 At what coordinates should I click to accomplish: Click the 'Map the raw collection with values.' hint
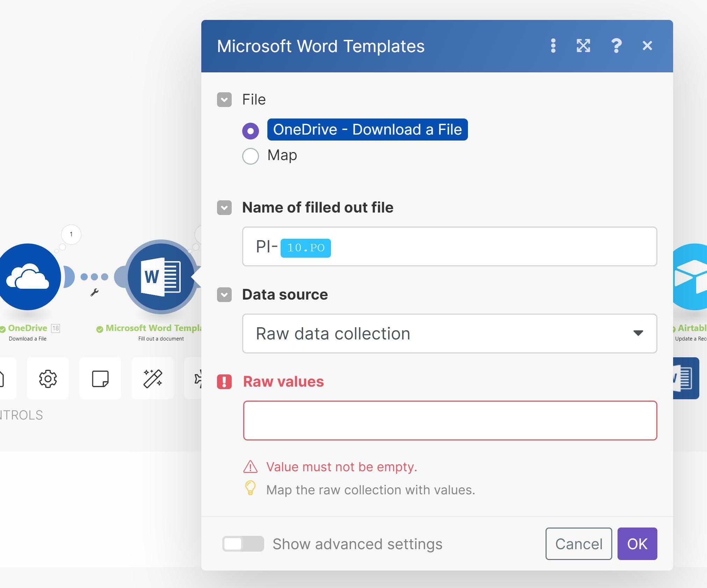pos(371,490)
